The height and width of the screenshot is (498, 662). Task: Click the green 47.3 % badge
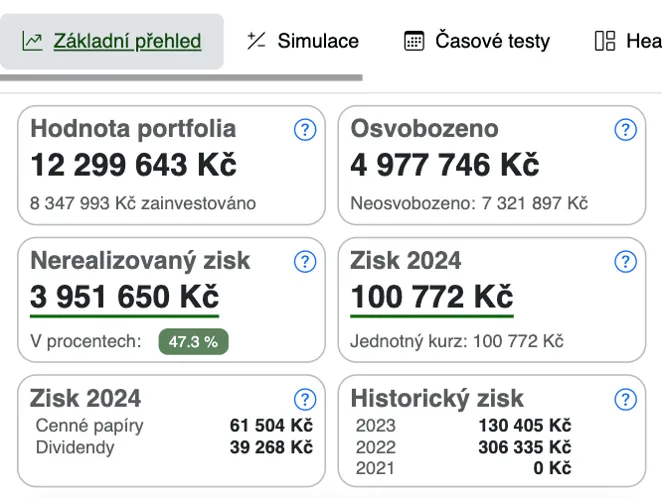[193, 341]
